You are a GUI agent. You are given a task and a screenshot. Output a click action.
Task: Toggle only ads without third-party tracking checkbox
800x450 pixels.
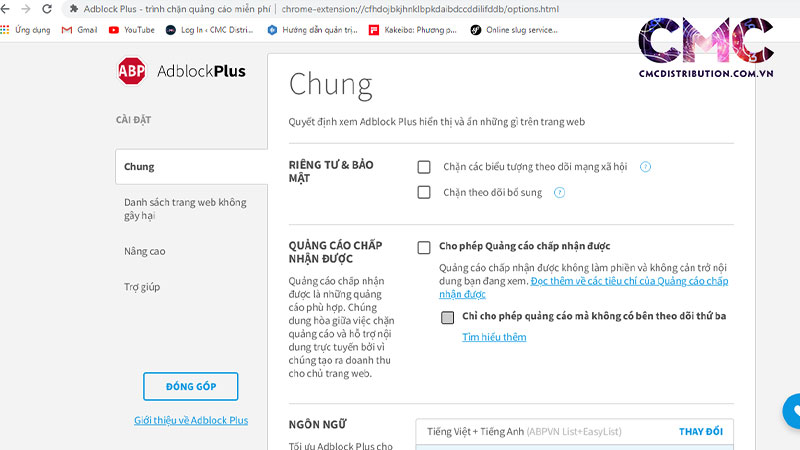pyautogui.click(x=447, y=317)
